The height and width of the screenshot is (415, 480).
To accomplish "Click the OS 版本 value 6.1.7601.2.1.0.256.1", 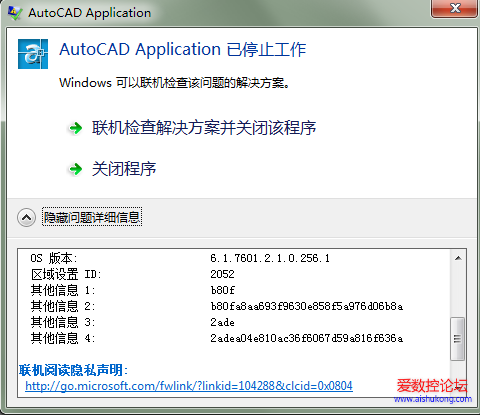I will click(270, 258).
